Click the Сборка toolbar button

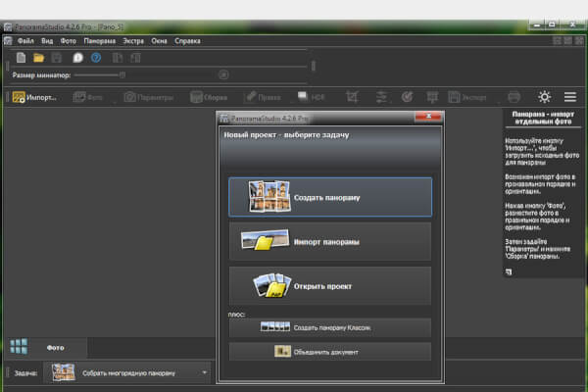pos(209,97)
